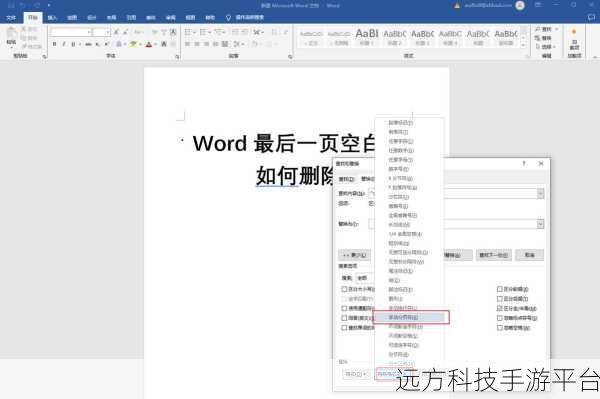Screen dimensions: 600x399
Task: Click the bulleted list icon
Action: click(188, 33)
